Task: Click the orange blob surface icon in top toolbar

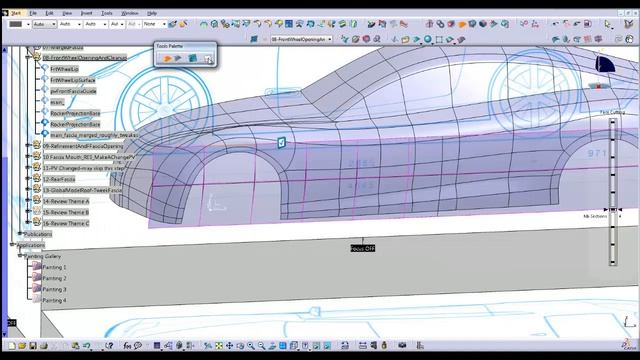Action: tap(462, 24)
